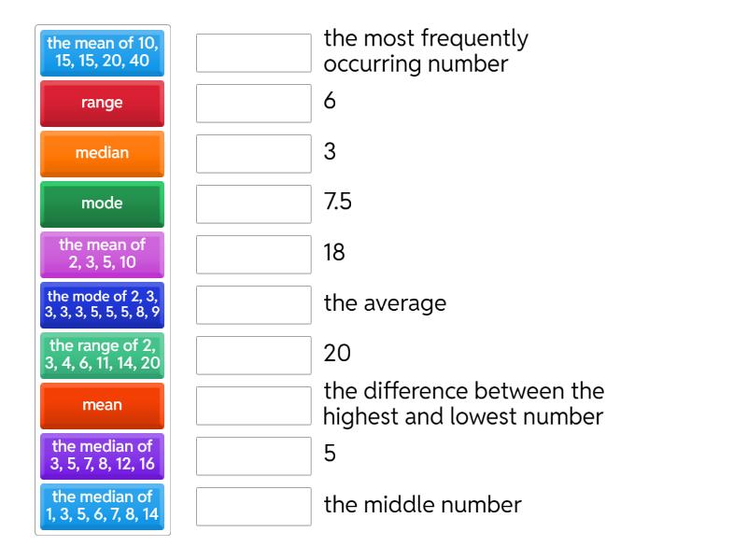Select the answer slot beside 18
This screenshot has height=560, width=747.
coord(254,255)
